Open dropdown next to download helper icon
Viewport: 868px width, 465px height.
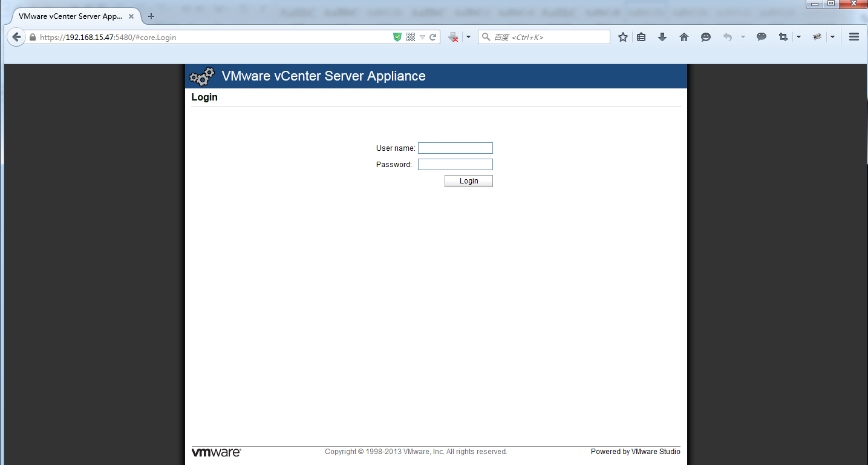468,37
